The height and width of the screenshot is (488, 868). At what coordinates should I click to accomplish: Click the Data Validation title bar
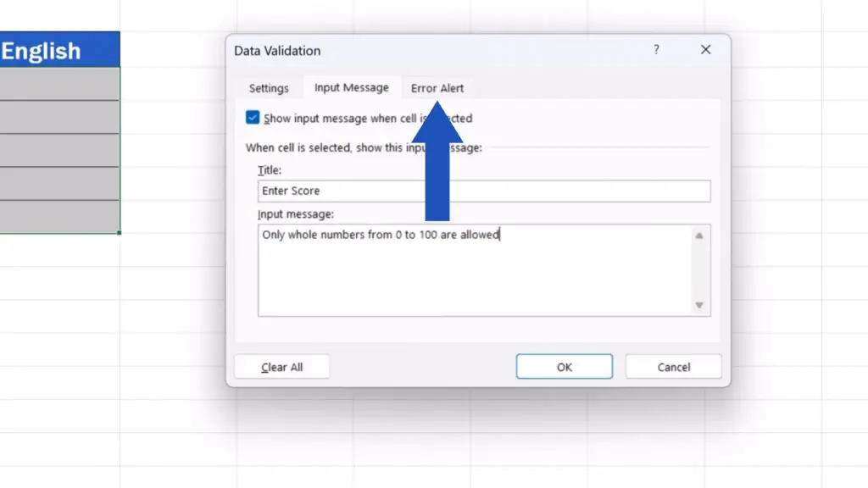coord(424,51)
